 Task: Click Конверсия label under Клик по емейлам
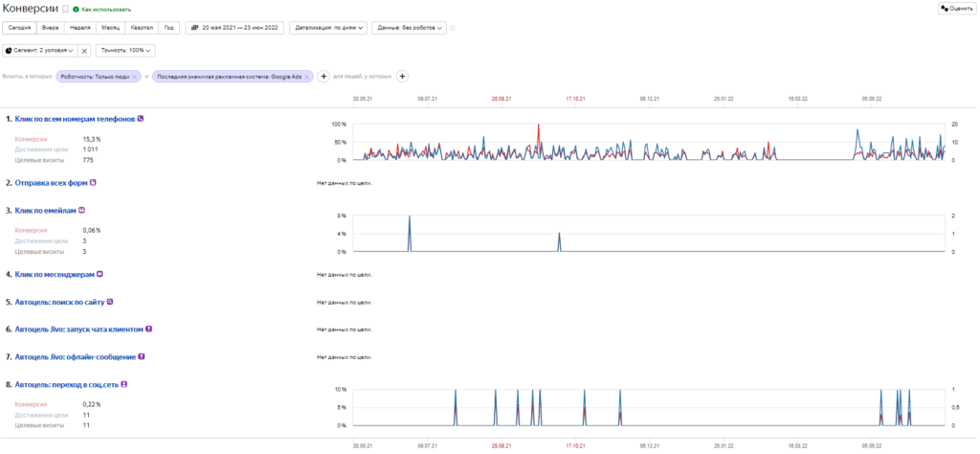tap(31, 230)
